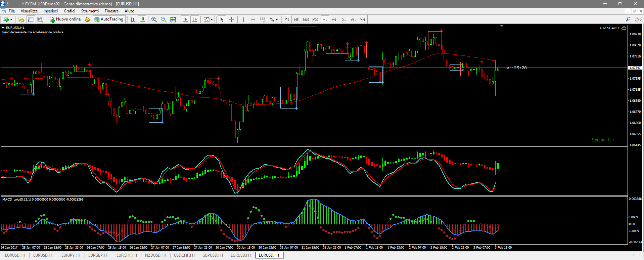This screenshot has height=260, width=644.
Task: Select the Crosshair cursor tool
Action: [231, 19]
